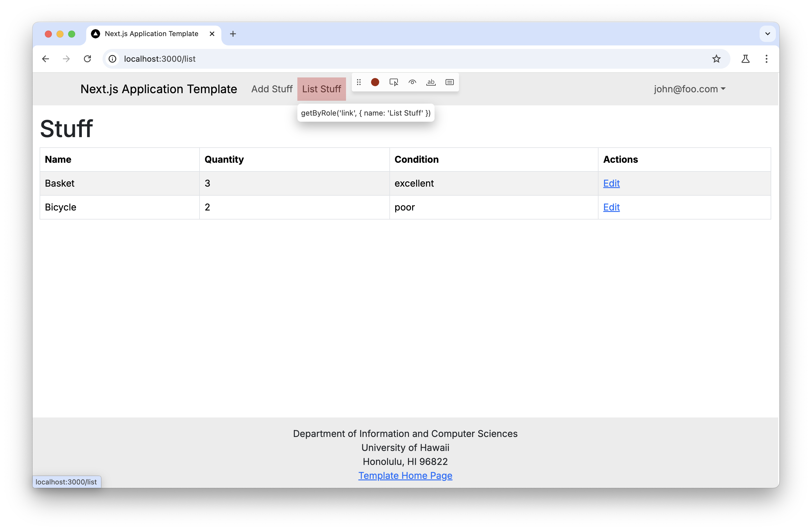Click Edit link for Basket row
The height and width of the screenshot is (531, 812).
click(x=611, y=183)
